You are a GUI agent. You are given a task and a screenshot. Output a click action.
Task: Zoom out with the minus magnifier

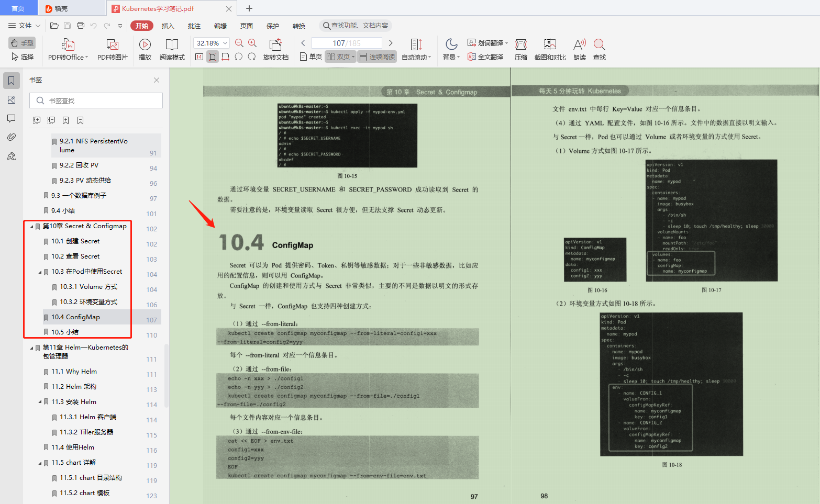coord(239,43)
